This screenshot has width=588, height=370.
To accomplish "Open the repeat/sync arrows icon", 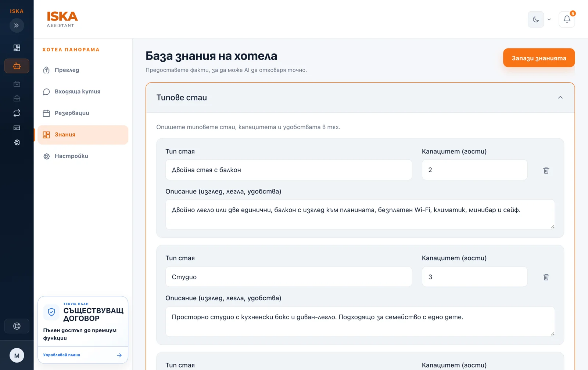I will (17, 113).
